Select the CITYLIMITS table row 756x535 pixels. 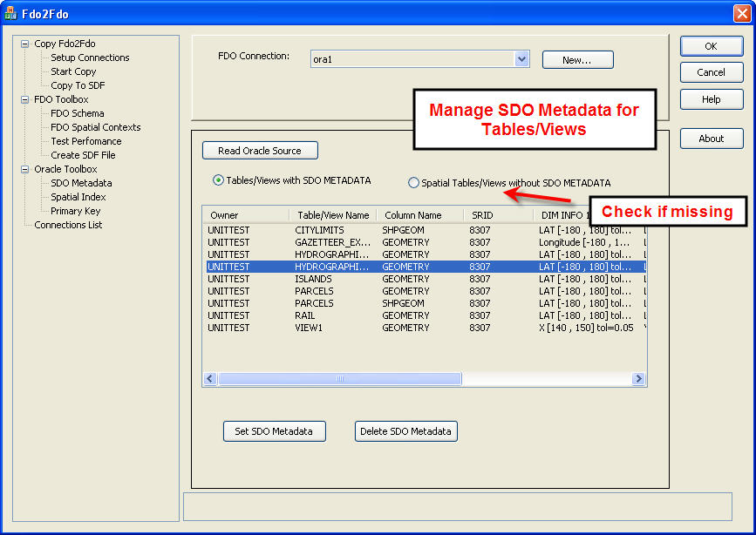point(426,230)
